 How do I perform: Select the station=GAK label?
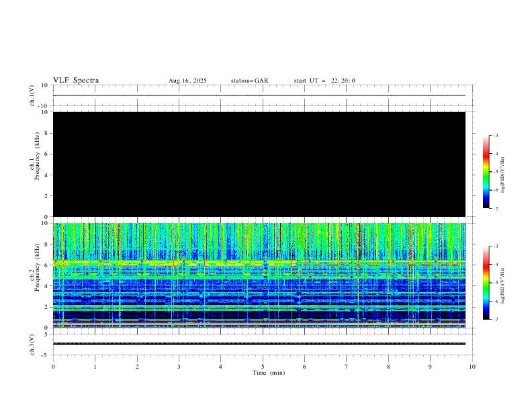click(249, 81)
